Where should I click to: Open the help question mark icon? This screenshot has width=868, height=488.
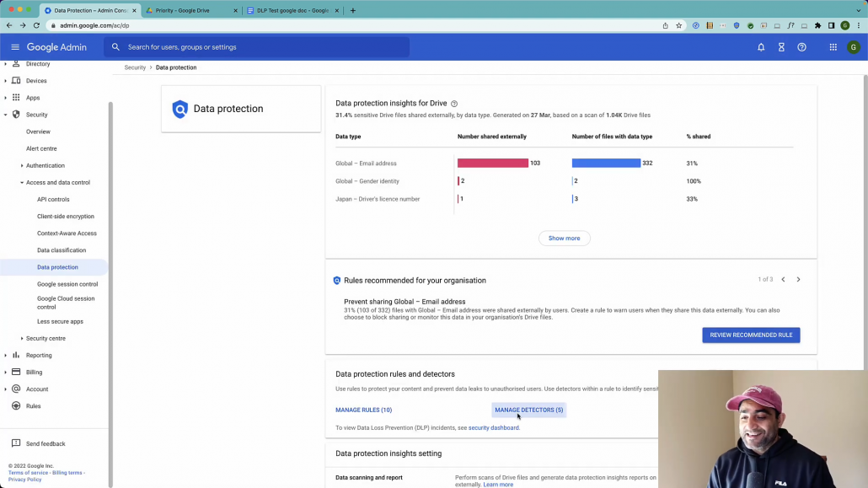tap(801, 47)
